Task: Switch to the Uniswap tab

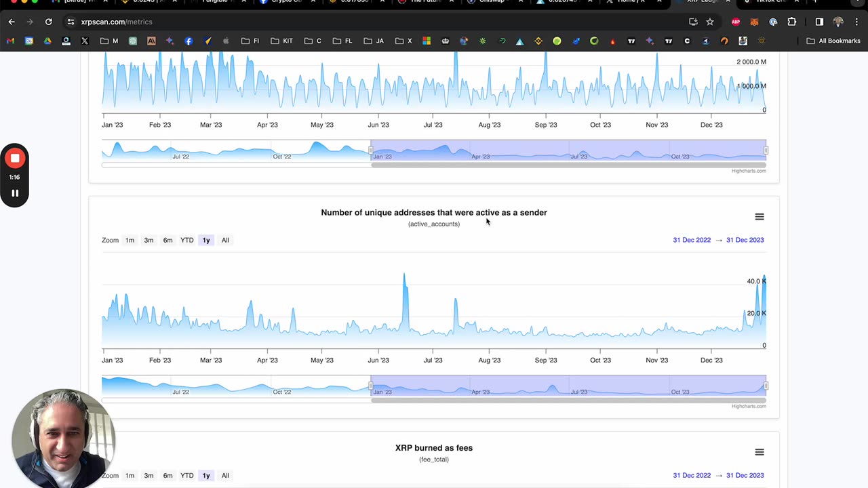Action: pyautogui.click(x=494, y=2)
